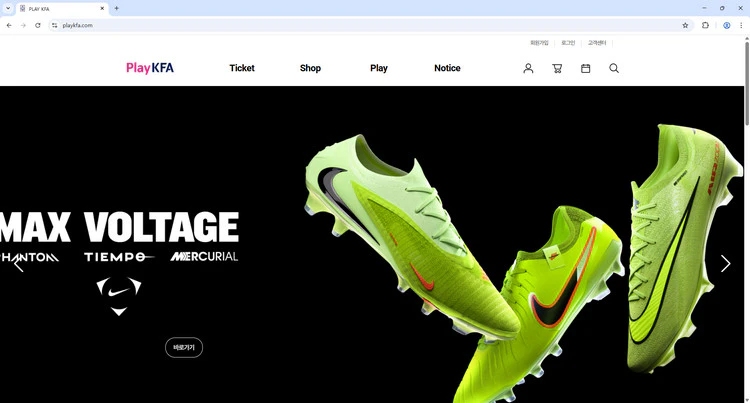Advance to next banner slide arrow
The width and height of the screenshot is (750, 403).
(x=725, y=264)
